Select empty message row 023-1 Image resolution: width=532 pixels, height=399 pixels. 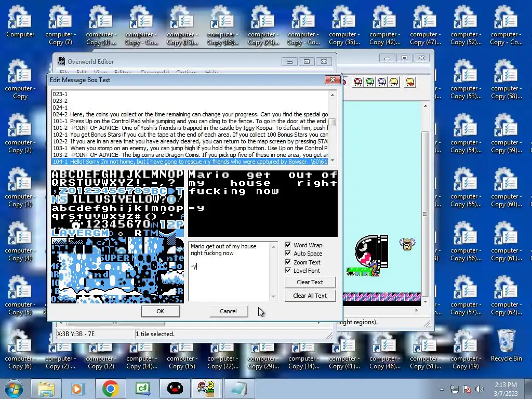(x=190, y=94)
